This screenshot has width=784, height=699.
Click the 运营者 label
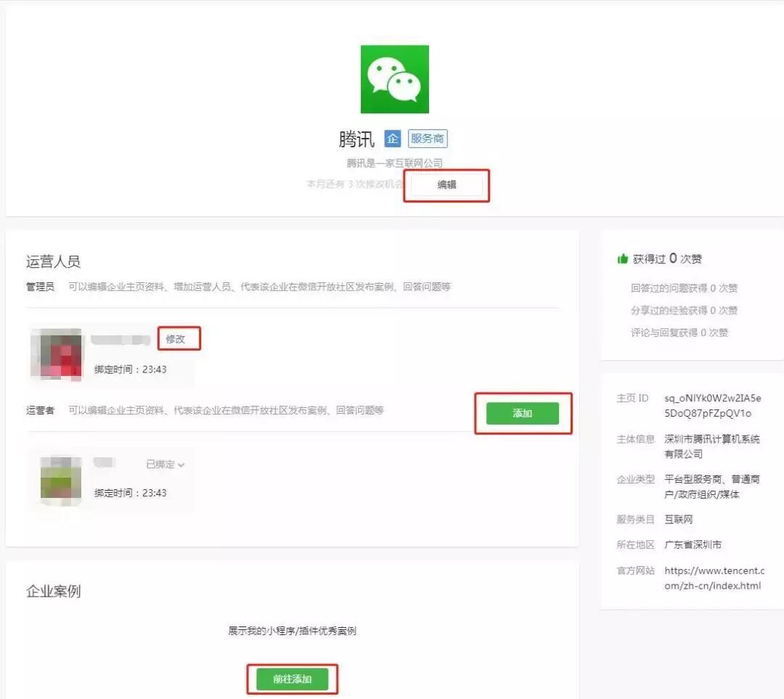point(40,410)
